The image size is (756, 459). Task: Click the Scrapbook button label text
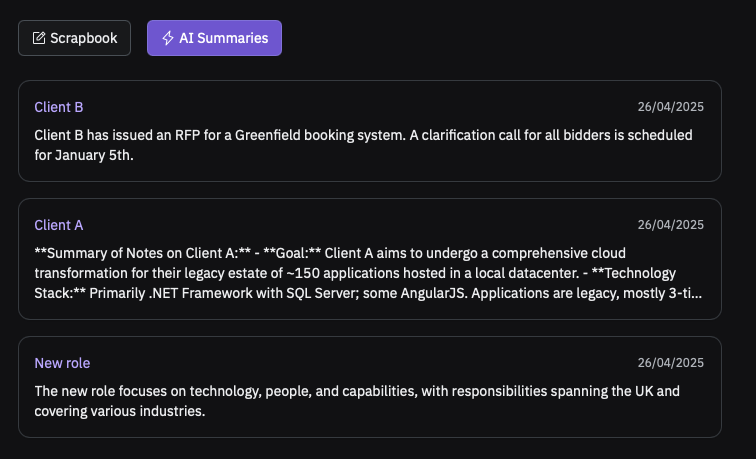pyautogui.click(x=84, y=38)
